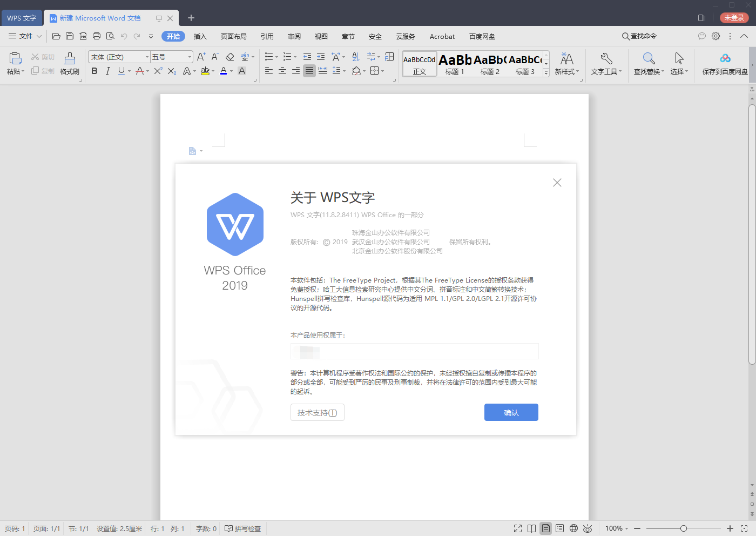The width and height of the screenshot is (756, 536).
Task: Toggle the justified alignment option
Action: pos(309,71)
